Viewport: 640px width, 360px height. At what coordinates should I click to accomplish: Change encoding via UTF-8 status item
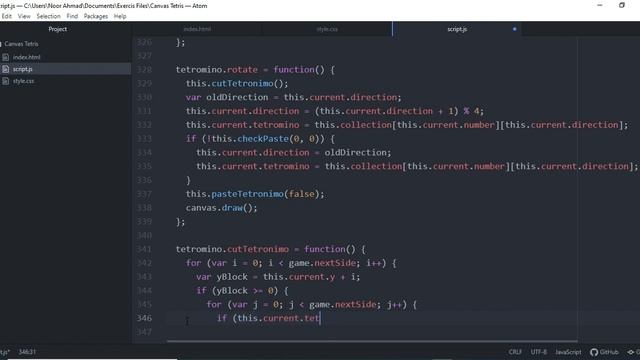pyautogui.click(x=539, y=352)
